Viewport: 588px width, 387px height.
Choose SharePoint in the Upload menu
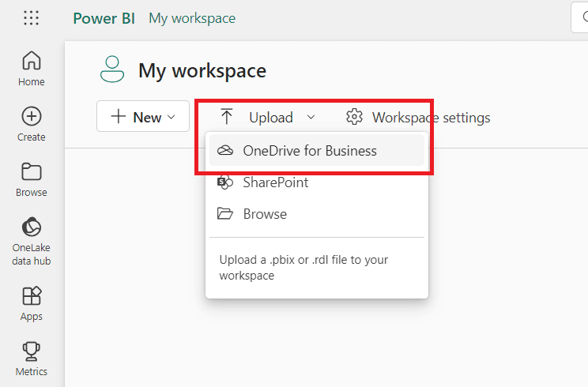275,182
